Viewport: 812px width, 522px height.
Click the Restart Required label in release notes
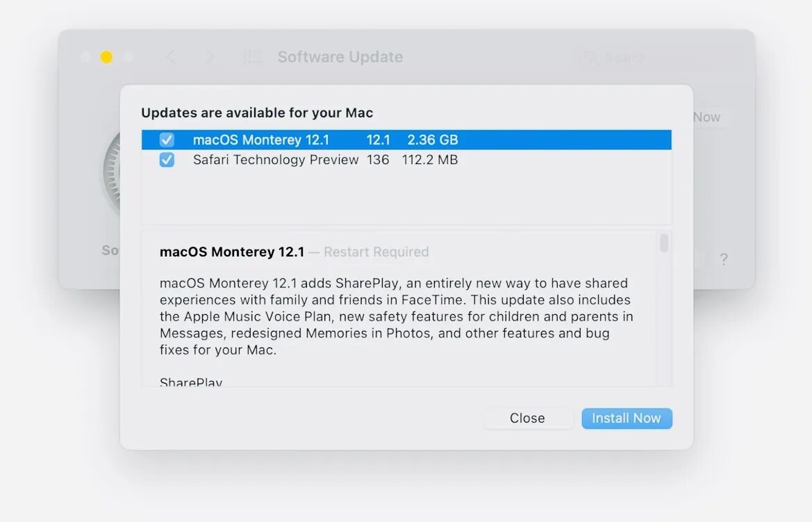coord(376,252)
